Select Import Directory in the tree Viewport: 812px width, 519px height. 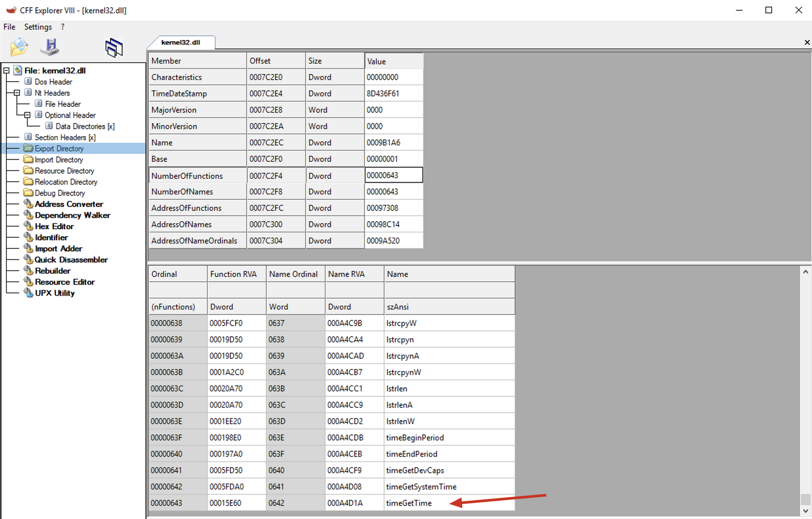tap(59, 159)
